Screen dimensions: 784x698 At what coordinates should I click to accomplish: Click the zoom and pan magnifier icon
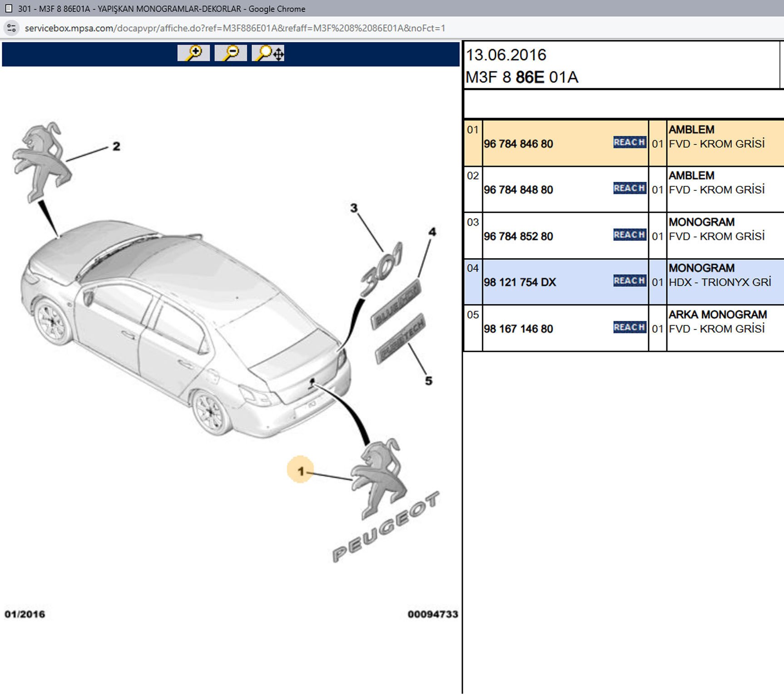pyautogui.click(x=268, y=53)
